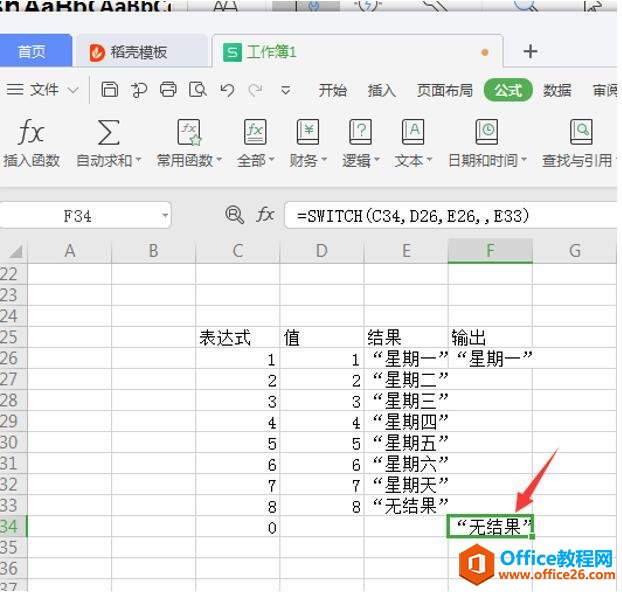This screenshot has height=592, width=622.
Task: Open the 页面布局 ribbon tab
Action: pyautogui.click(x=445, y=90)
